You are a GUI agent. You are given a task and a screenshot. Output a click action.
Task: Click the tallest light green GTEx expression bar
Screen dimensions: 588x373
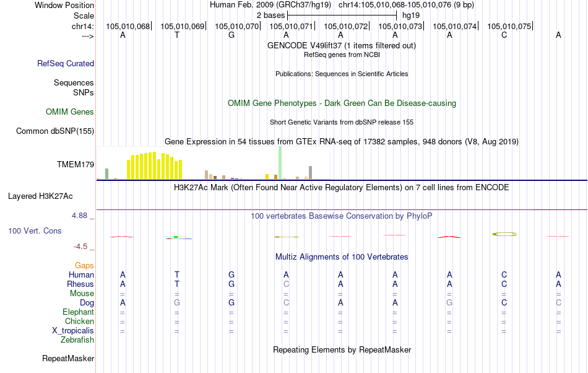[280, 163]
